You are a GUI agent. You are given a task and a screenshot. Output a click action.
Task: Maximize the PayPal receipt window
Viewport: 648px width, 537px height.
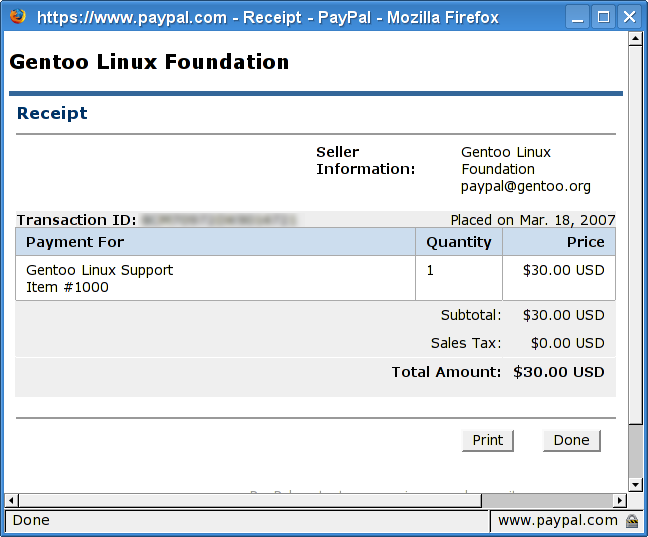pyautogui.click(x=603, y=17)
